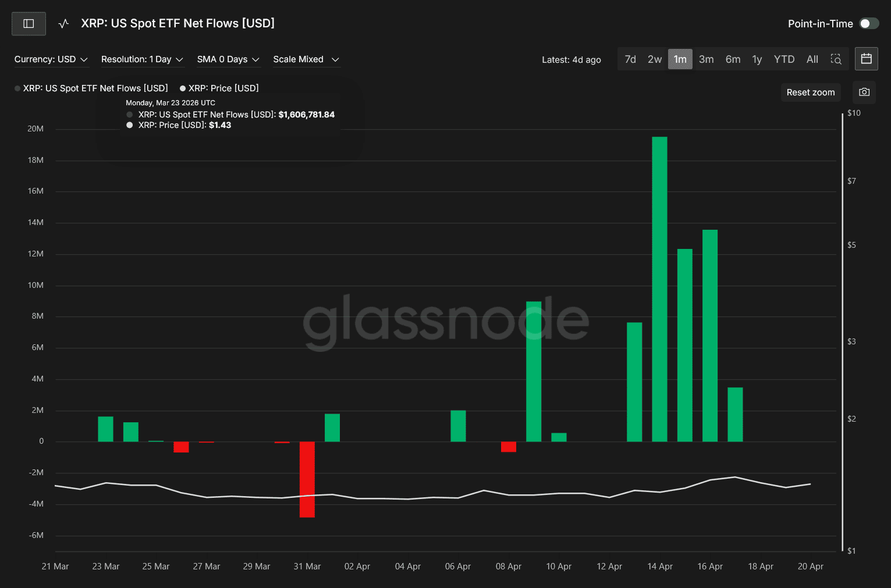
Task: Activate the zoom selection search icon
Action: click(836, 59)
